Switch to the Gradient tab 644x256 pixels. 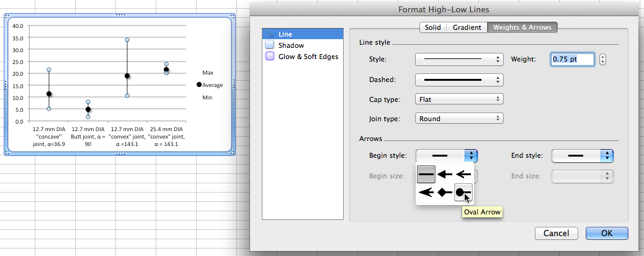point(467,27)
